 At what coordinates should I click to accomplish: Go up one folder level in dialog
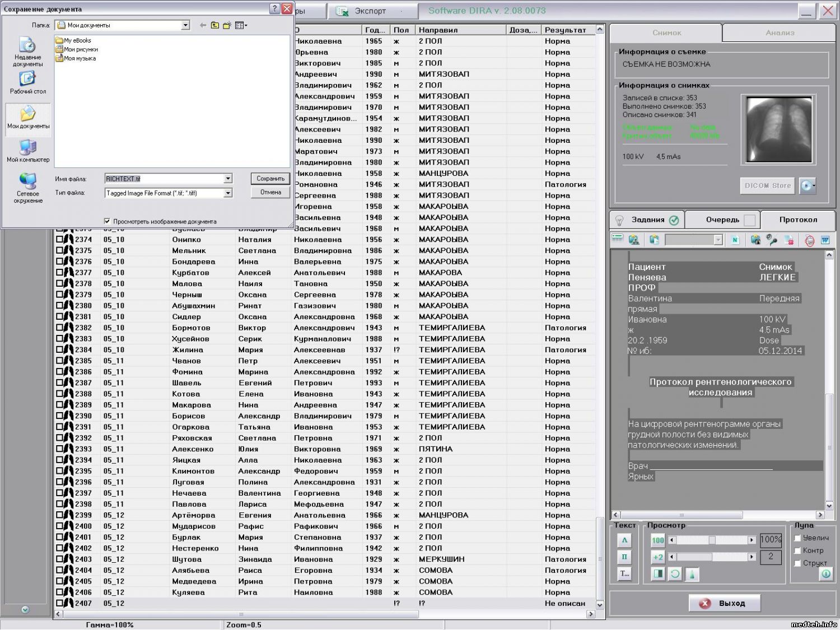pyautogui.click(x=215, y=25)
